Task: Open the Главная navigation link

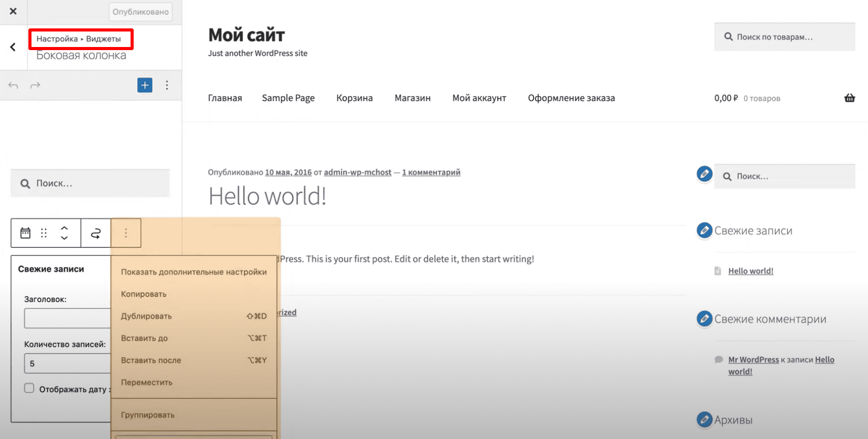Action: point(225,98)
